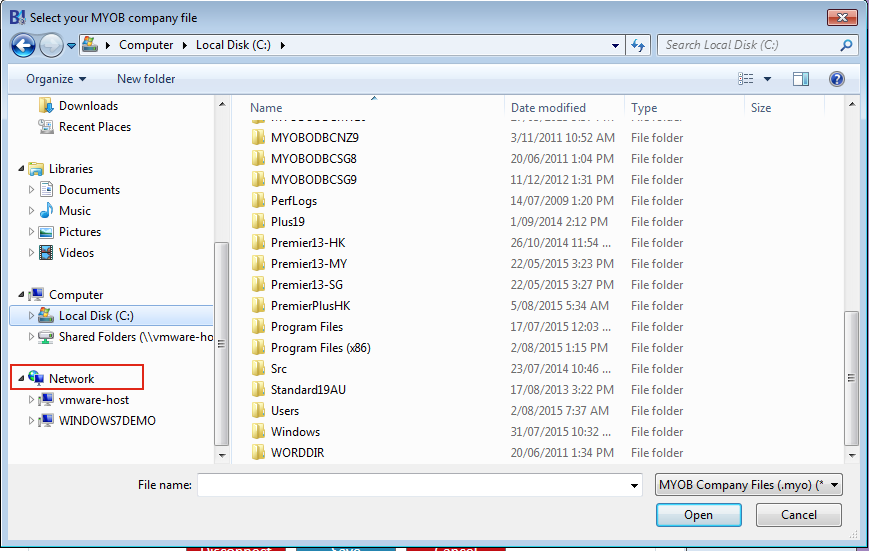Click the navigation pane scroll up arrow
Viewport: 869px width, 551px height.
point(222,104)
